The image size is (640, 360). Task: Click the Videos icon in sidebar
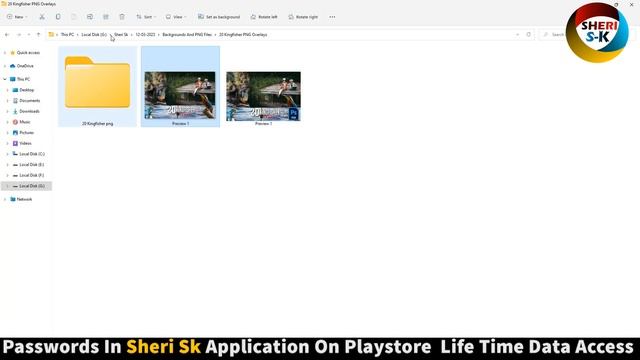point(15,143)
